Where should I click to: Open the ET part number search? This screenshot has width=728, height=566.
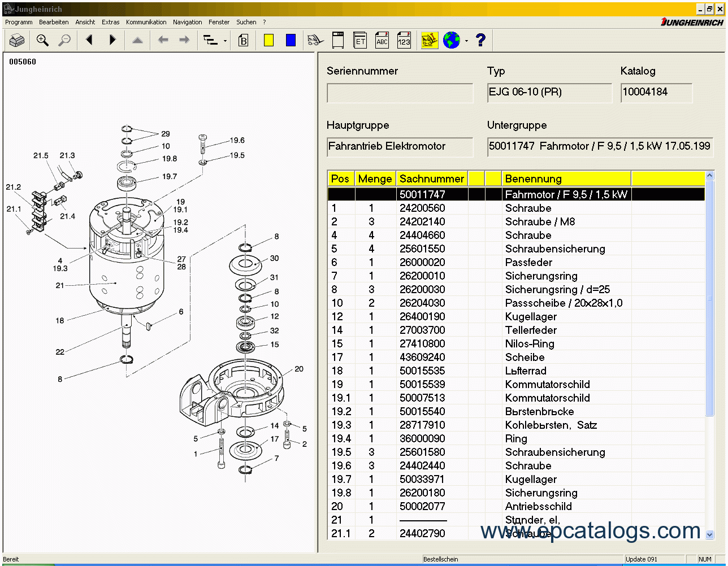point(360,40)
